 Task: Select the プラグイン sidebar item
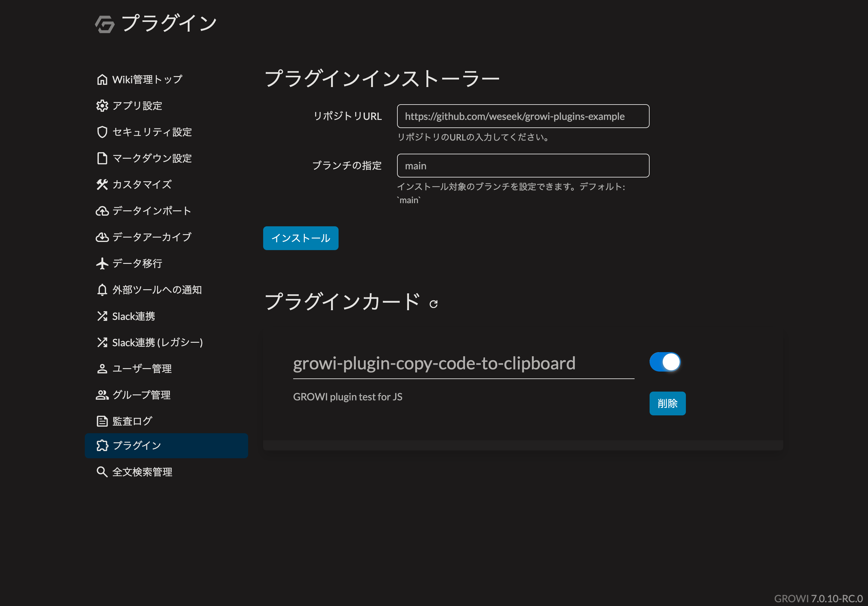pyautogui.click(x=166, y=446)
